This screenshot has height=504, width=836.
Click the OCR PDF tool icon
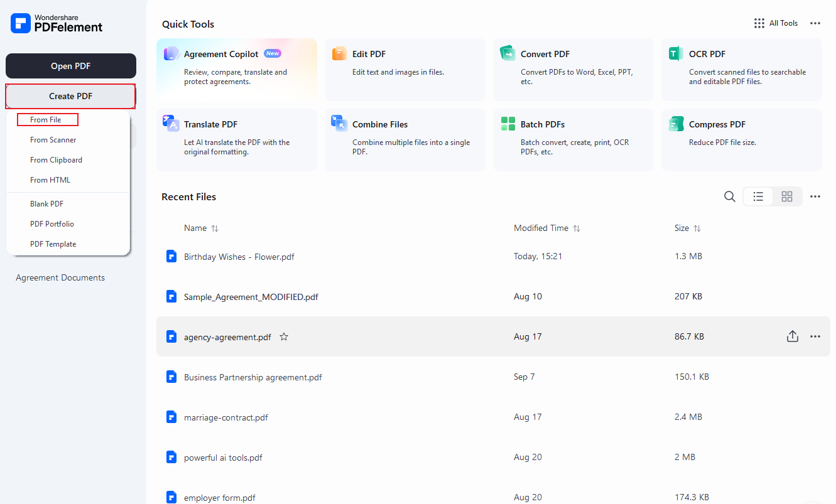point(676,53)
